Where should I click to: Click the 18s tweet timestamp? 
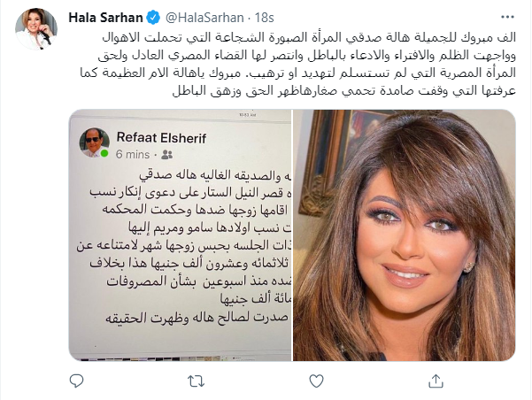point(265,18)
